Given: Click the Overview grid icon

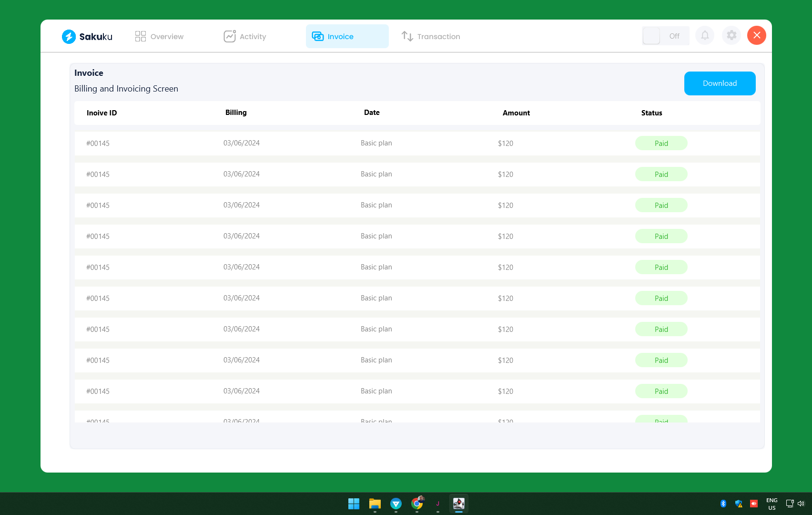Looking at the screenshot, I should [140, 36].
